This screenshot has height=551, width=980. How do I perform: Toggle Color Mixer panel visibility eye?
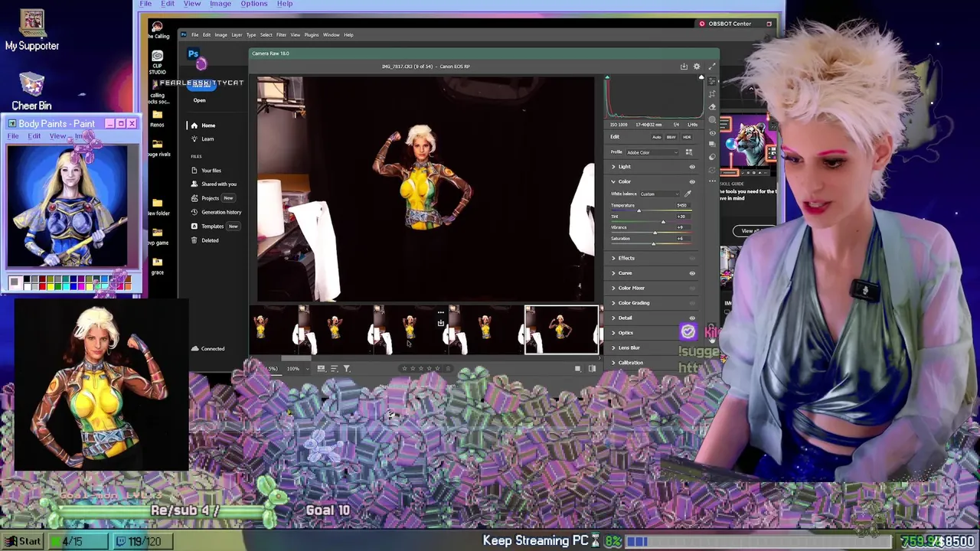click(x=692, y=288)
